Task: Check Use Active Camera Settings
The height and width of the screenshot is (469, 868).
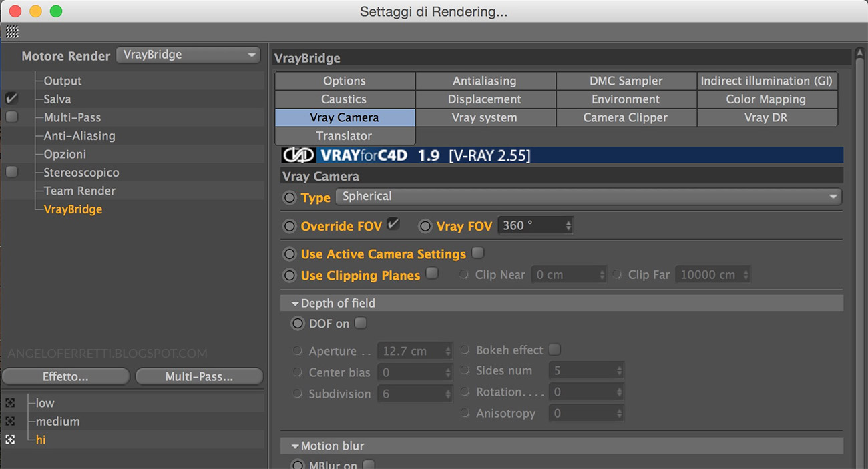Action: [x=477, y=253]
